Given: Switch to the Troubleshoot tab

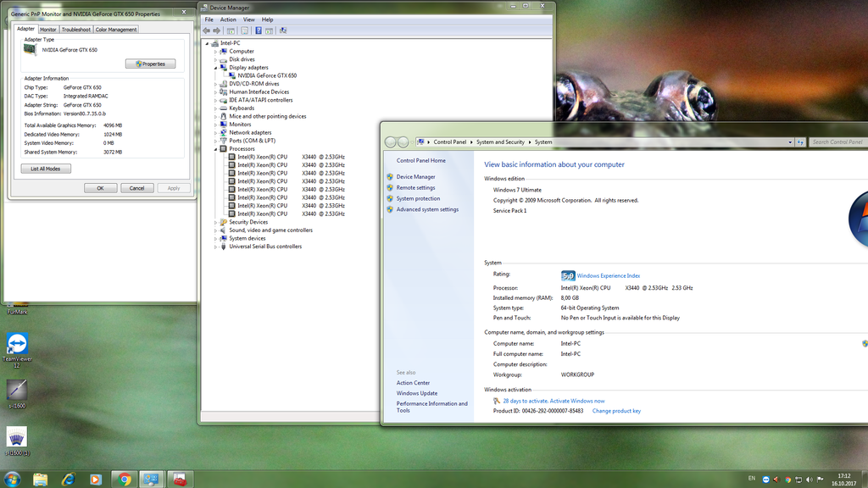Looking at the screenshot, I should coord(75,30).
